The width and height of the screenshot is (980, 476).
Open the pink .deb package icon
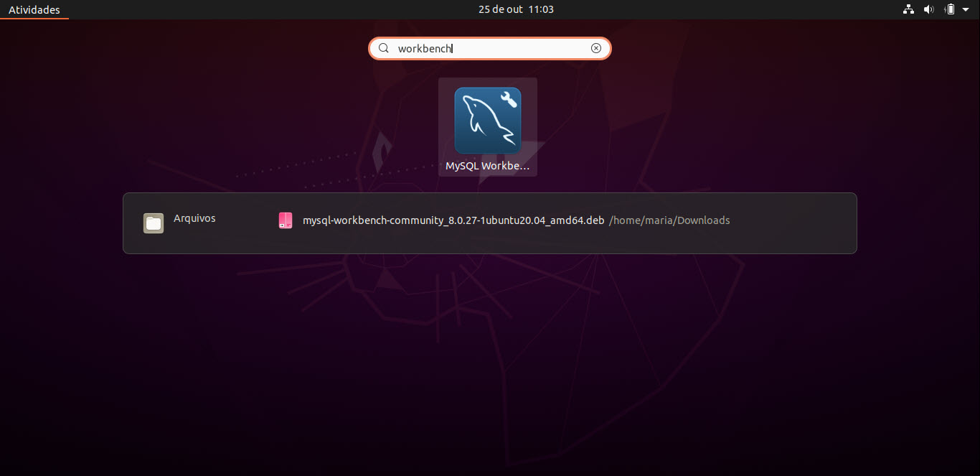tap(286, 220)
